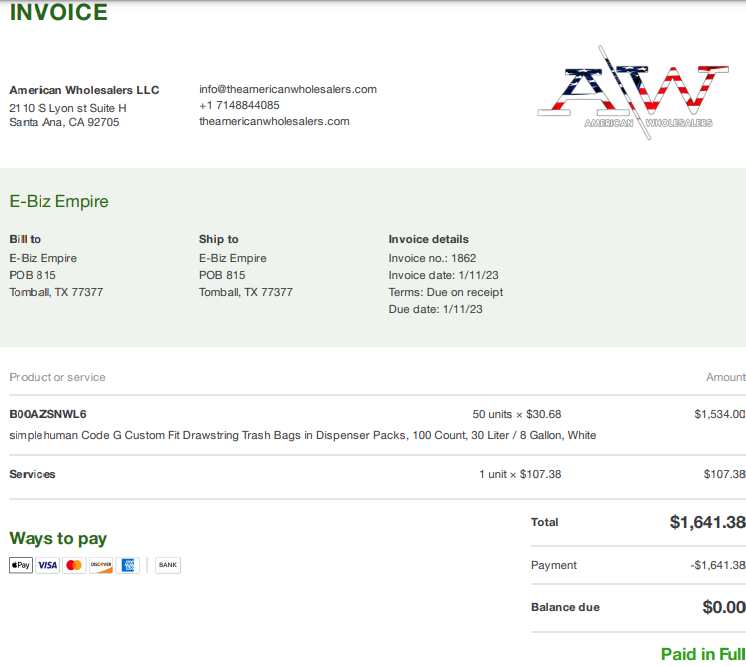Select the Due date: 1/11/23 line

coord(435,309)
